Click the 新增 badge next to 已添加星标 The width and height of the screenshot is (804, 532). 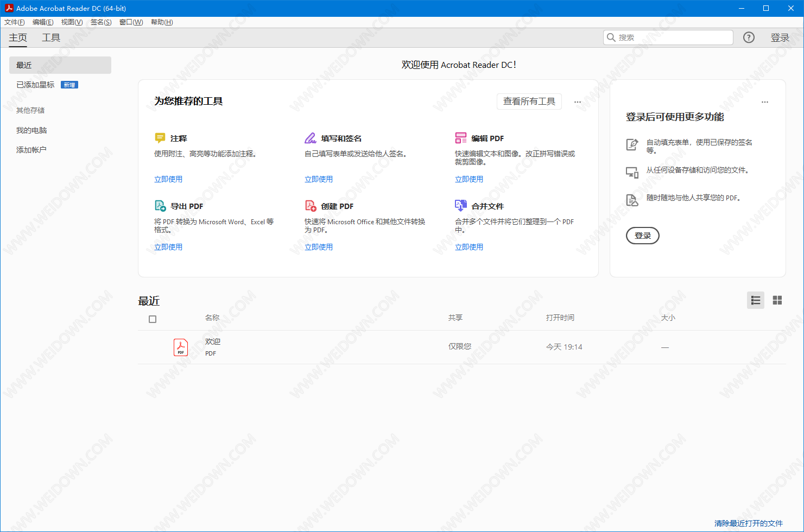click(x=69, y=85)
